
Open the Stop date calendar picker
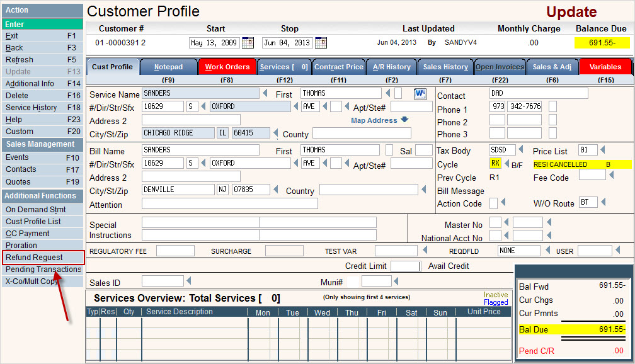[321, 43]
